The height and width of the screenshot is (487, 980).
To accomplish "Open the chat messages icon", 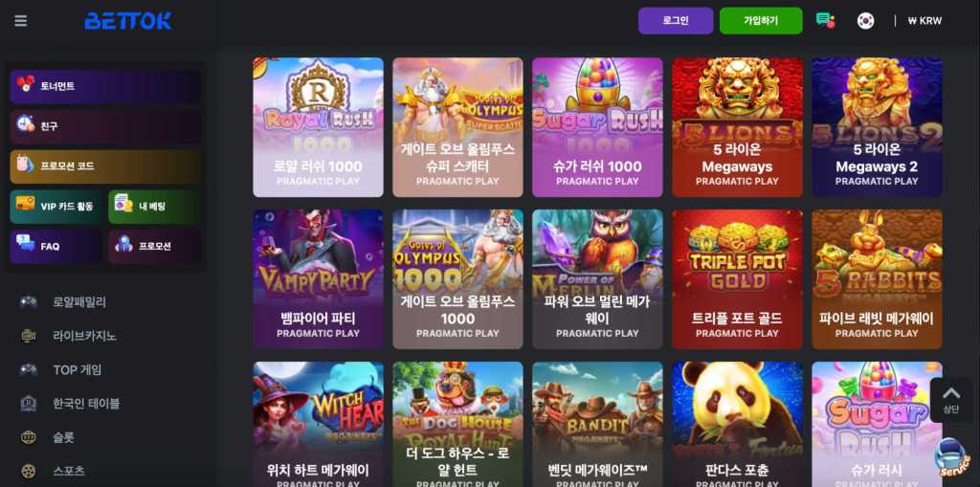I will [826, 21].
